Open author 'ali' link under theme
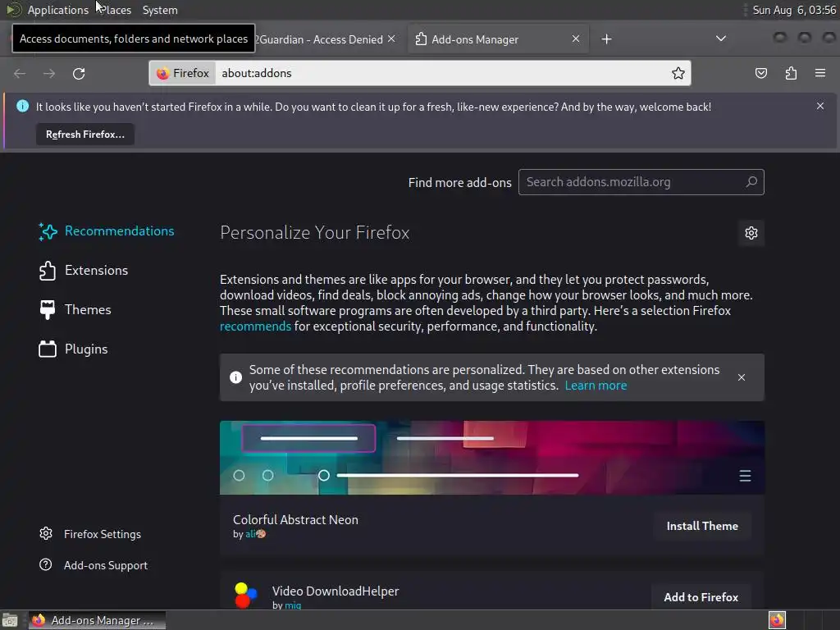 (256, 534)
